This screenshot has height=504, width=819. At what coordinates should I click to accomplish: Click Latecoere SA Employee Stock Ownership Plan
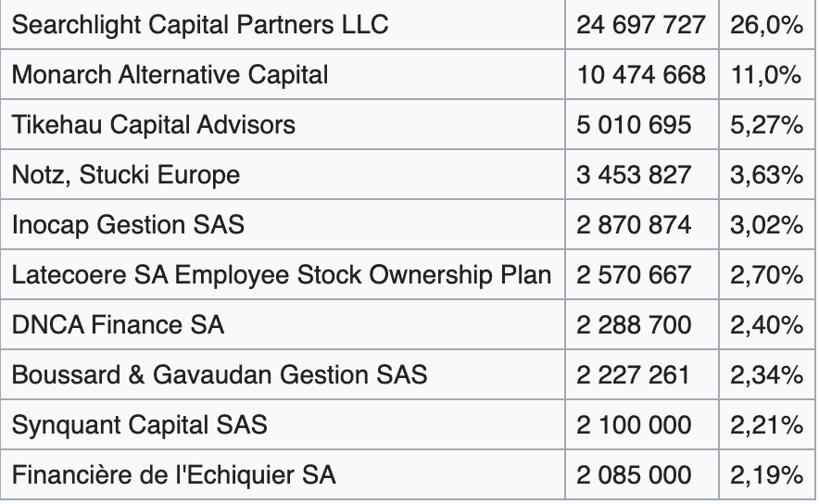tap(283, 274)
